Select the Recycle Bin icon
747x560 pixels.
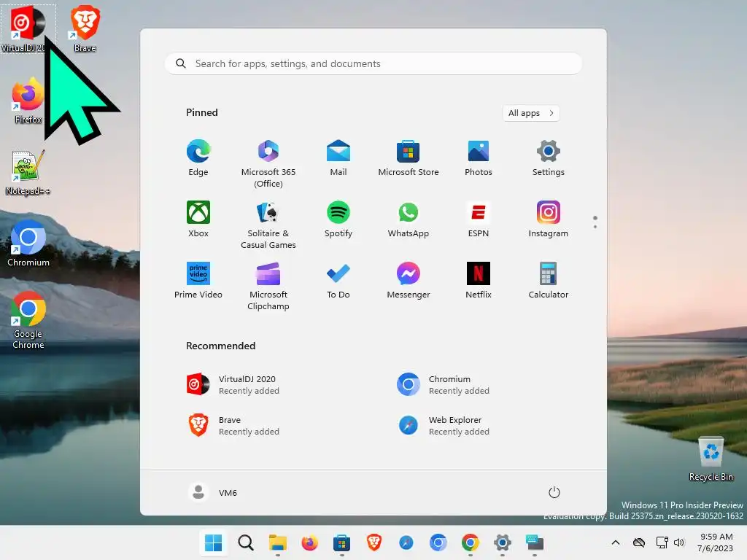(x=711, y=459)
